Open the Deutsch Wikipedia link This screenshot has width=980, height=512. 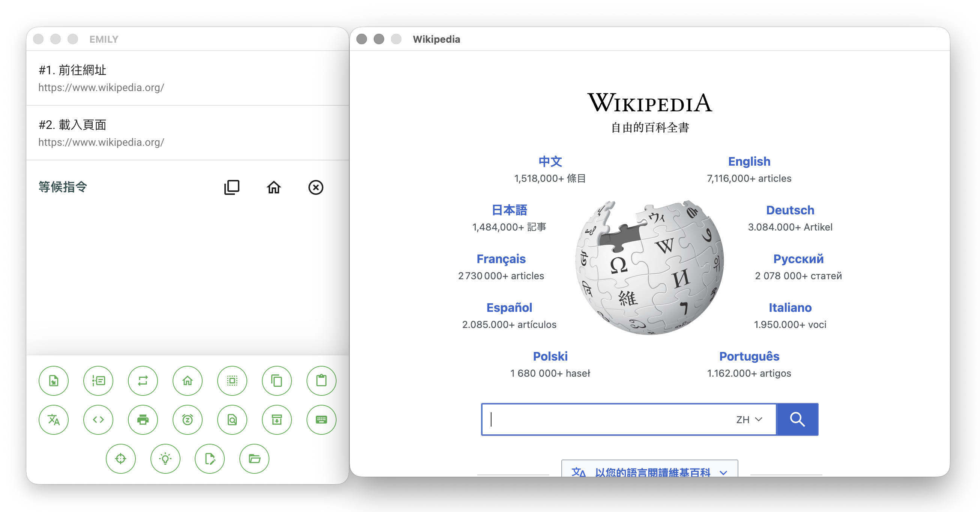pyautogui.click(x=790, y=210)
